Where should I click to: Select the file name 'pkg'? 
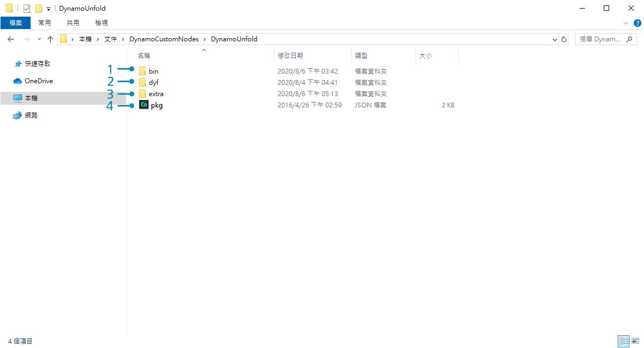[x=157, y=105]
